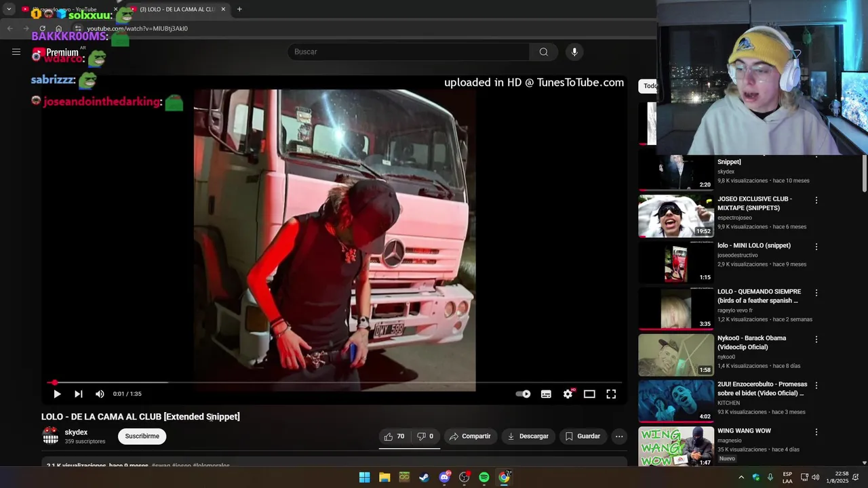Viewport: 868px width, 488px height.
Task: Open options menu for 2UU! Enzocerobulto video
Action: (816, 385)
